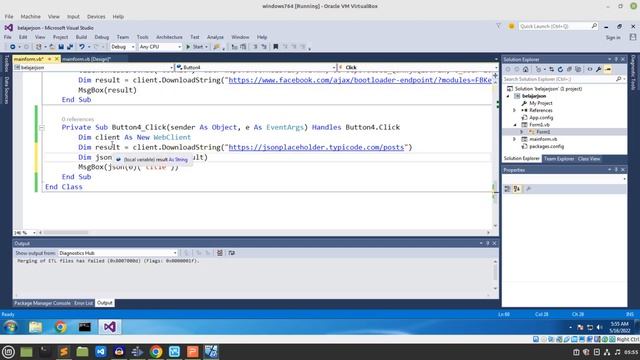Click Sync with Active Document icon

coord(551,69)
